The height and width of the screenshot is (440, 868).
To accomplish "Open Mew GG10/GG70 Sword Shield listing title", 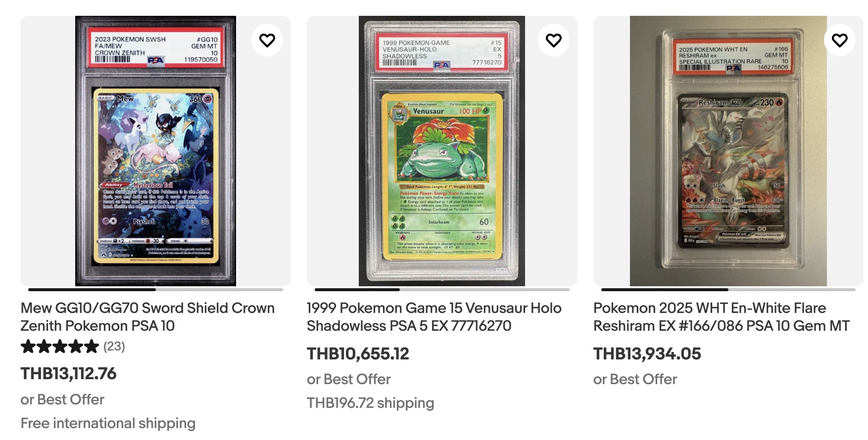I will point(147,317).
